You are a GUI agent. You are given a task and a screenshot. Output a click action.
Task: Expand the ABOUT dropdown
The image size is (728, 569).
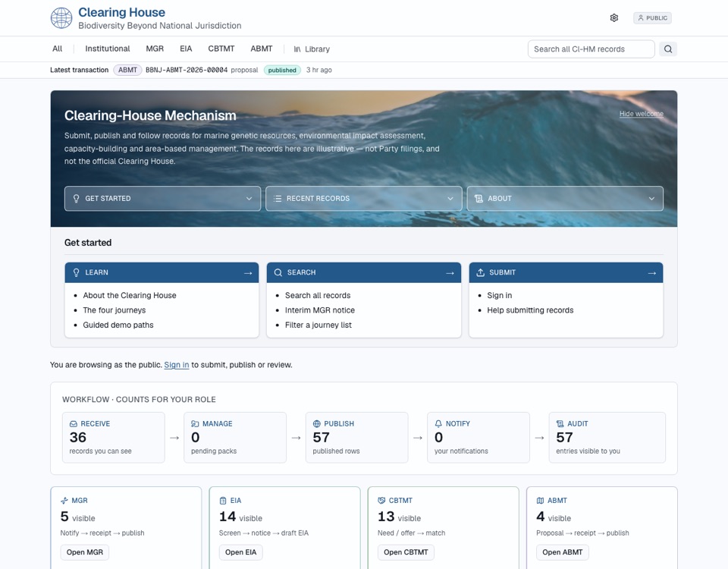click(x=565, y=198)
